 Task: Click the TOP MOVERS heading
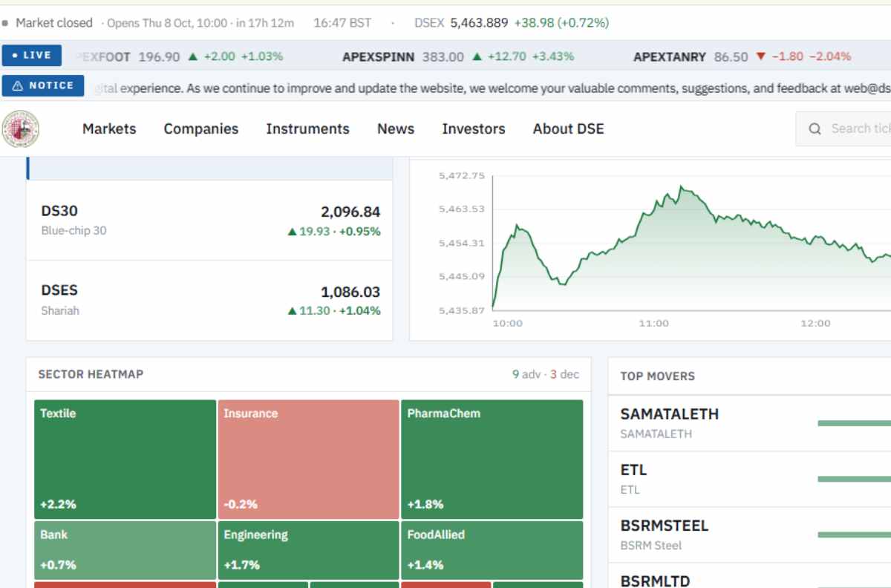658,376
